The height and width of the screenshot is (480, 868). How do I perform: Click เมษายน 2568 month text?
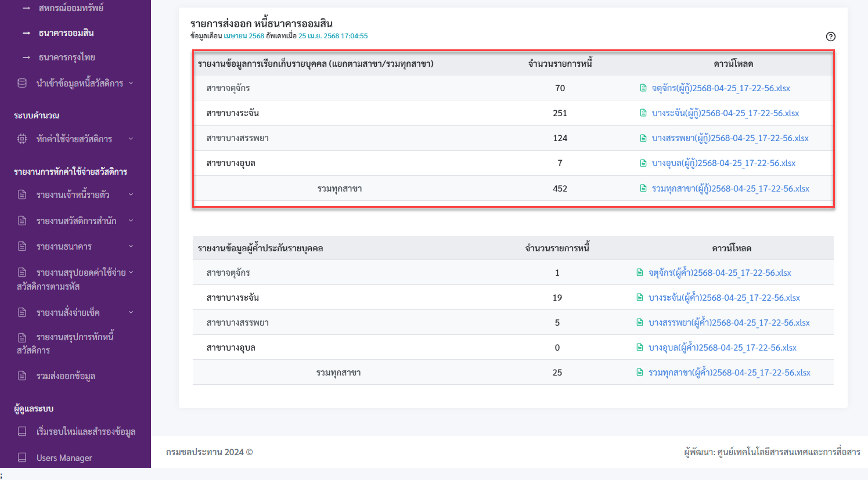[x=244, y=36]
